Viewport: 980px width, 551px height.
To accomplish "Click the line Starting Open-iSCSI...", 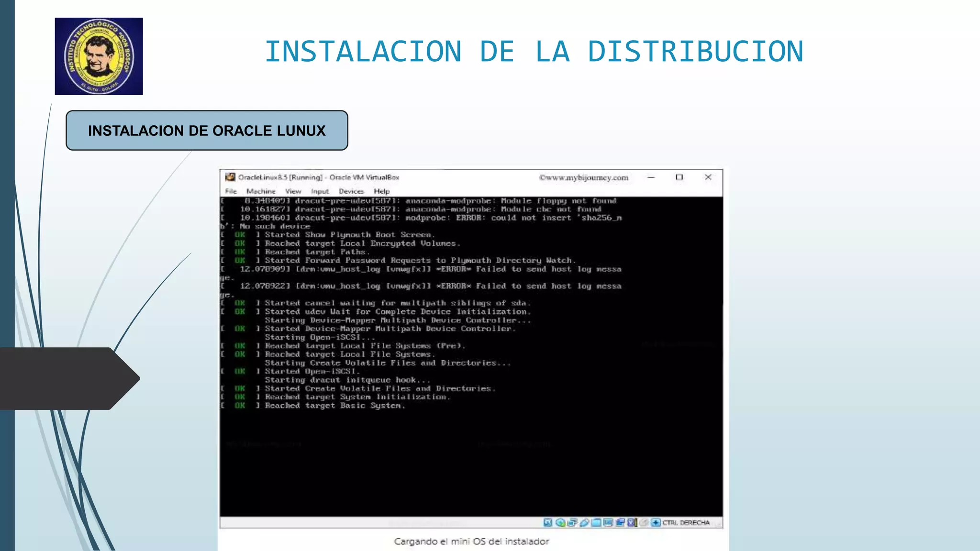I will coord(320,337).
